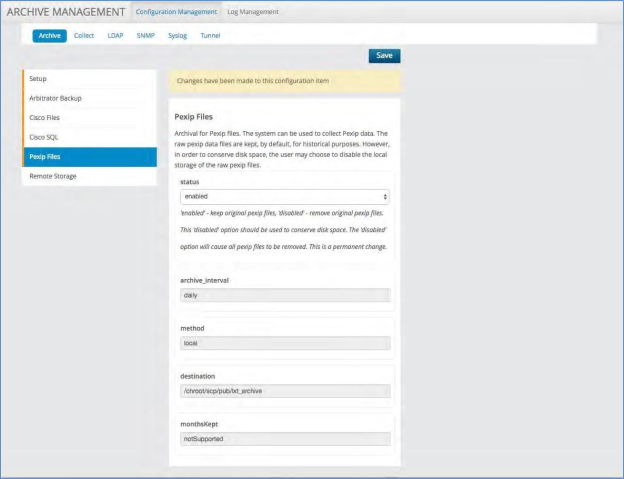Open the Configuration Management tab
This screenshot has height=479, width=624.
(176, 12)
